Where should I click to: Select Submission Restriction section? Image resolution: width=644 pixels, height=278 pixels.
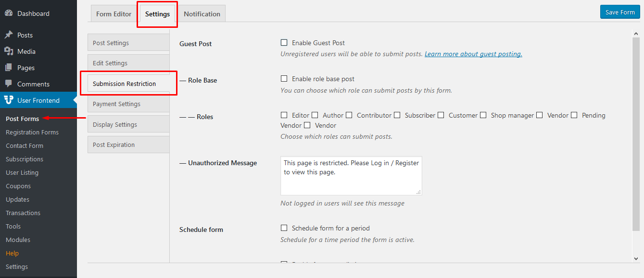point(128,84)
